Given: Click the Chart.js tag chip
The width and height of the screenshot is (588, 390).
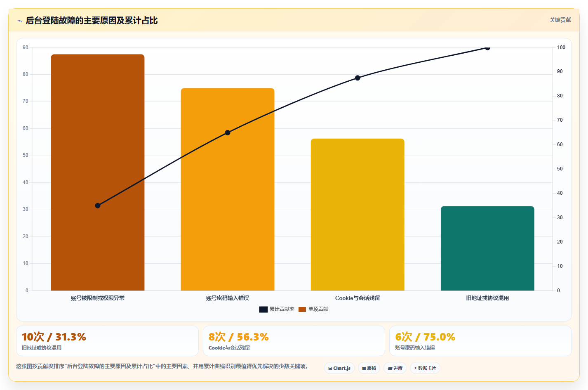Looking at the screenshot, I should coord(339,368).
